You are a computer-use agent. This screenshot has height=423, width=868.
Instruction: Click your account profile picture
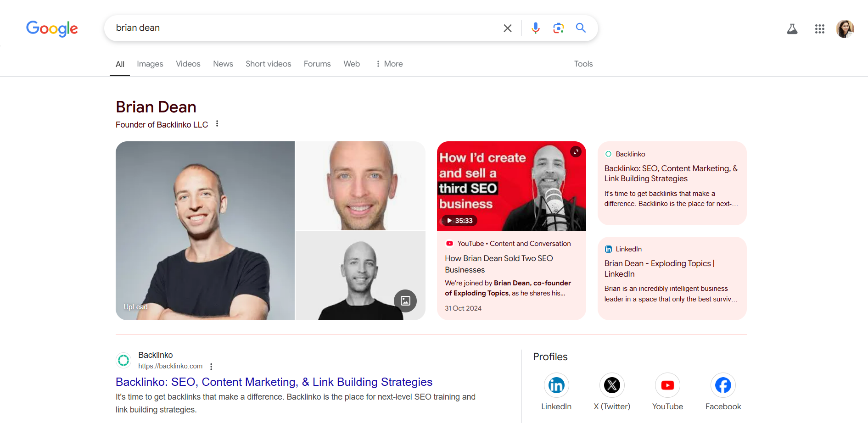click(845, 28)
